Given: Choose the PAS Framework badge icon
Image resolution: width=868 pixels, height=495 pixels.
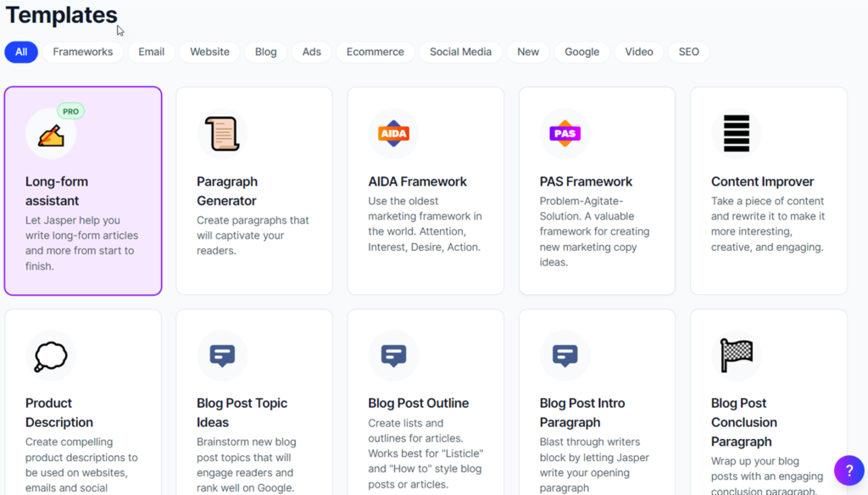Looking at the screenshot, I should [x=565, y=133].
